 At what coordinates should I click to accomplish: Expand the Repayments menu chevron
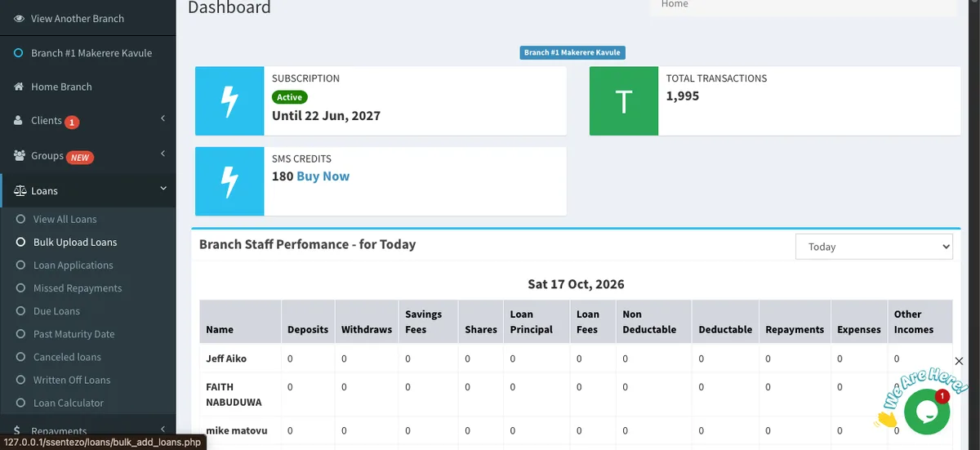pos(163,429)
